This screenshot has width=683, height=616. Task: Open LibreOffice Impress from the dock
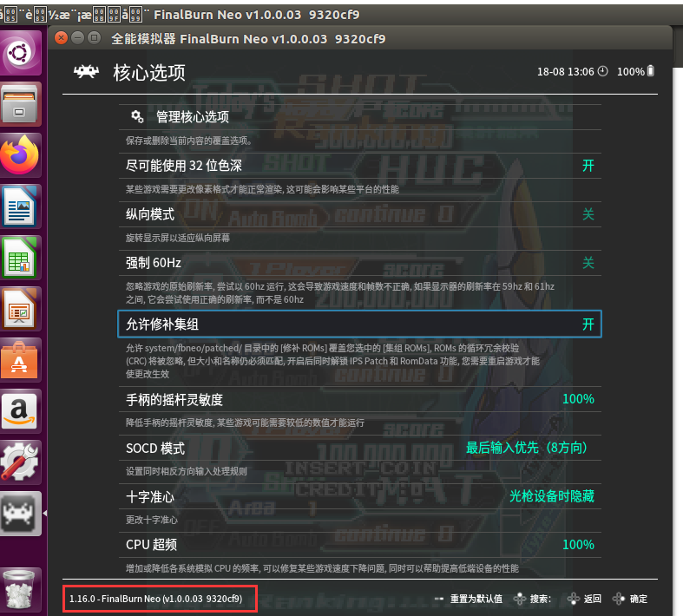(19, 309)
